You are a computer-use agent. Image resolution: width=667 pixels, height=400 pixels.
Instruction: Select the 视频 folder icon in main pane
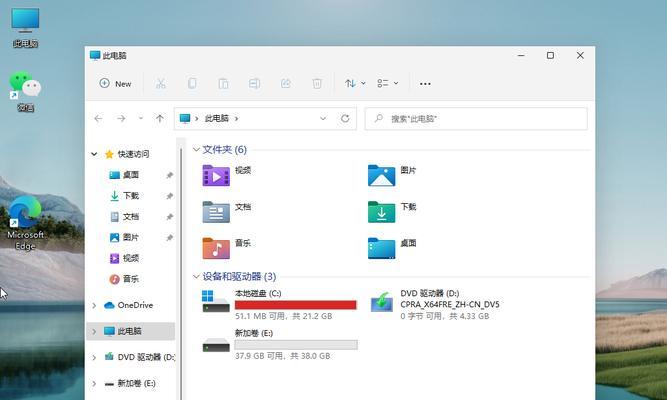pos(216,175)
